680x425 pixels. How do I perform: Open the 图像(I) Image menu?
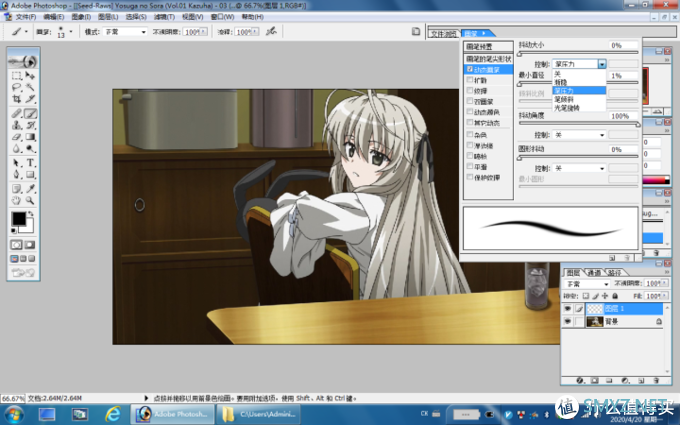pyautogui.click(x=81, y=17)
